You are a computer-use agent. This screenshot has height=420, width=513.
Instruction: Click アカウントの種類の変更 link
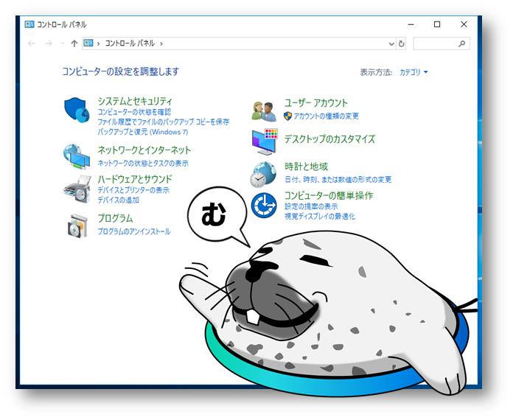[x=327, y=116]
